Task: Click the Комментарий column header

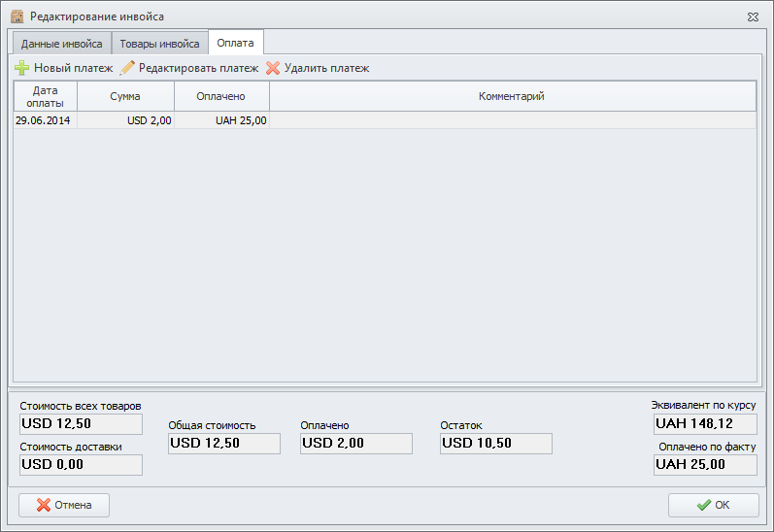Action: pos(512,96)
